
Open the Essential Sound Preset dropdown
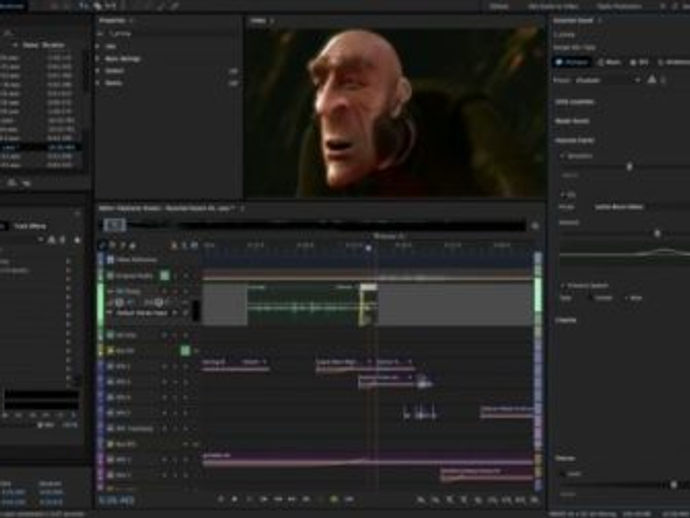pos(607,80)
